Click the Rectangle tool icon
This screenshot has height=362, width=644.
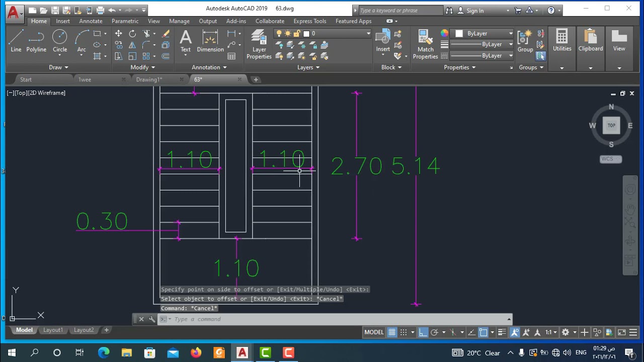[x=97, y=34]
